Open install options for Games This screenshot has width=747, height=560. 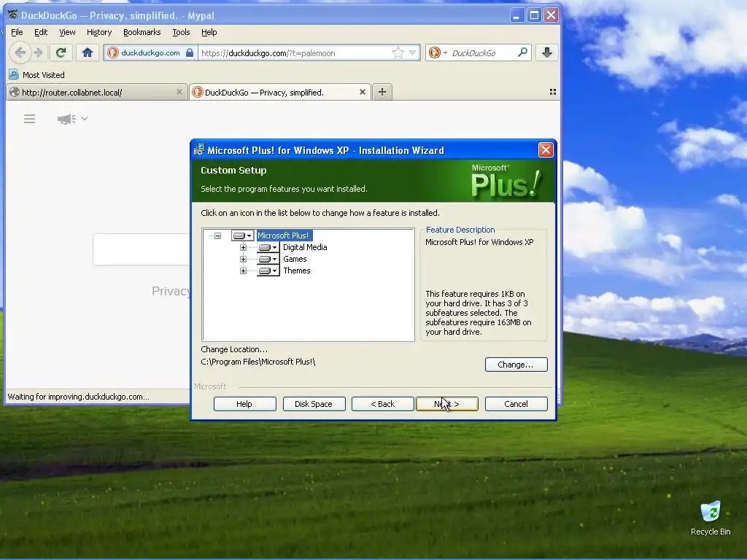268,259
